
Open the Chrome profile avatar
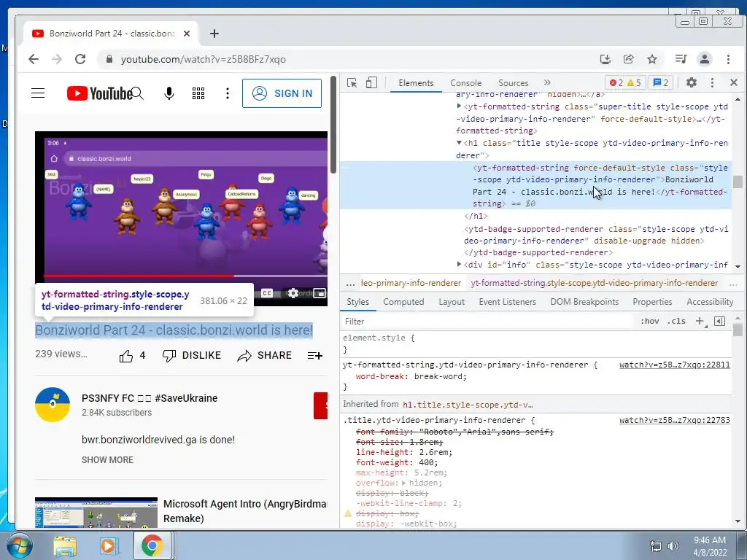click(x=704, y=59)
